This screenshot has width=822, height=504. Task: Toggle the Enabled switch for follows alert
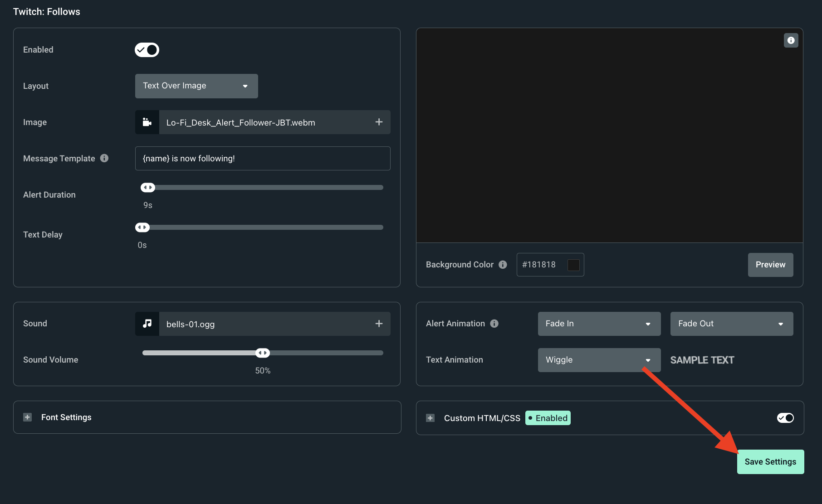tap(147, 50)
